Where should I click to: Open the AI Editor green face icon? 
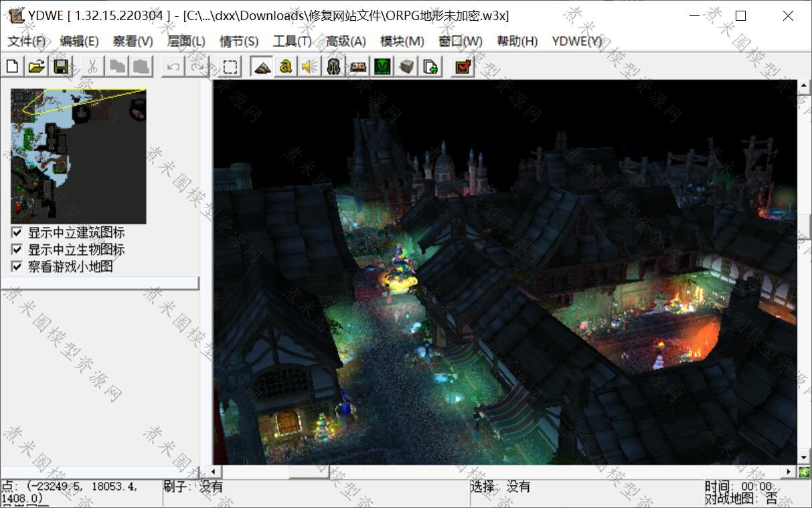click(x=382, y=66)
